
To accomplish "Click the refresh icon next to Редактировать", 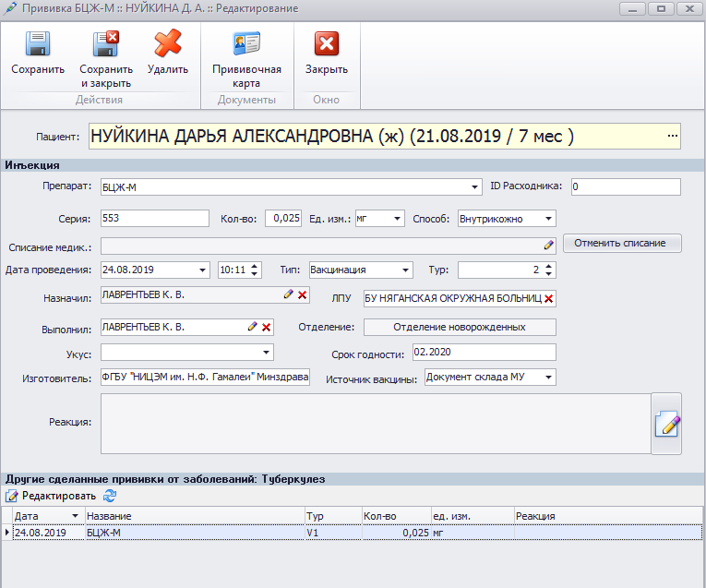I will (x=109, y=496).
